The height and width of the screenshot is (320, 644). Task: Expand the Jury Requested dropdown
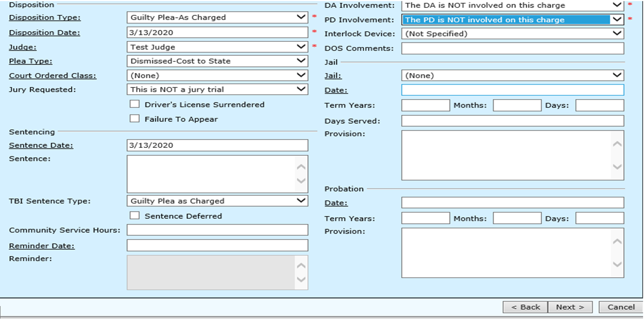[217, 89]
